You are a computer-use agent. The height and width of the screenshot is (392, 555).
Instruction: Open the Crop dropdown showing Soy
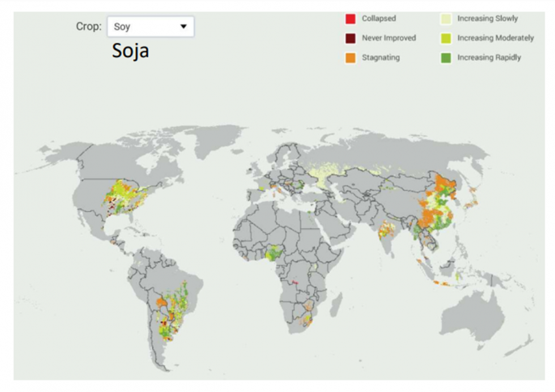(x=151, y=27)
